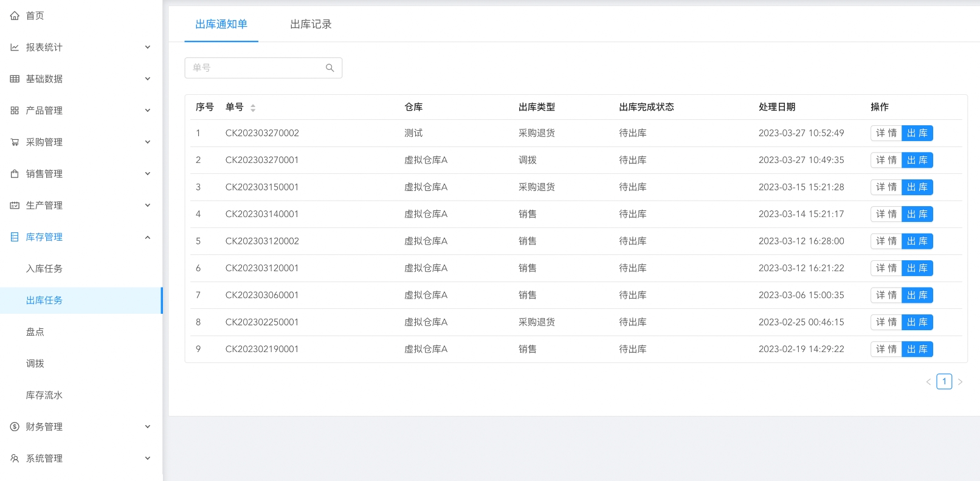The height and width of the screenshot is (481, 980).
Task: Click the grid icon for 产品管理
Action: pos(15,111)
